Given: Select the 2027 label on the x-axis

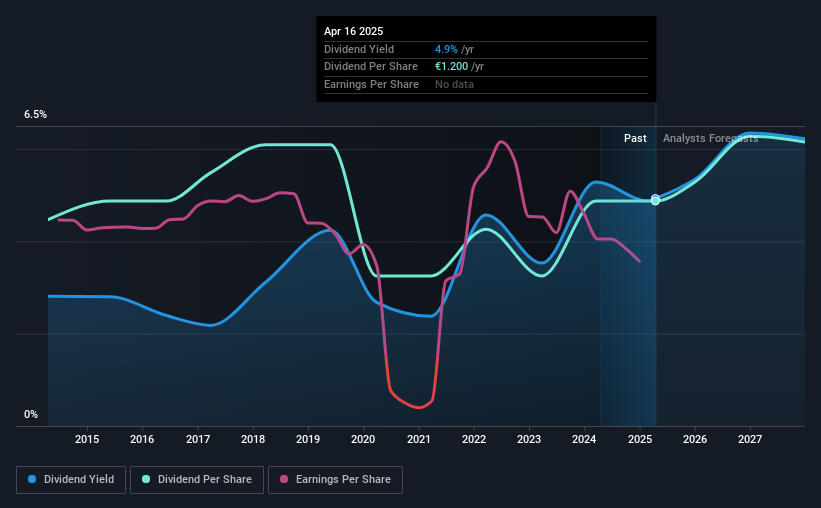Looking at the screenshot, I should (750, 439).
